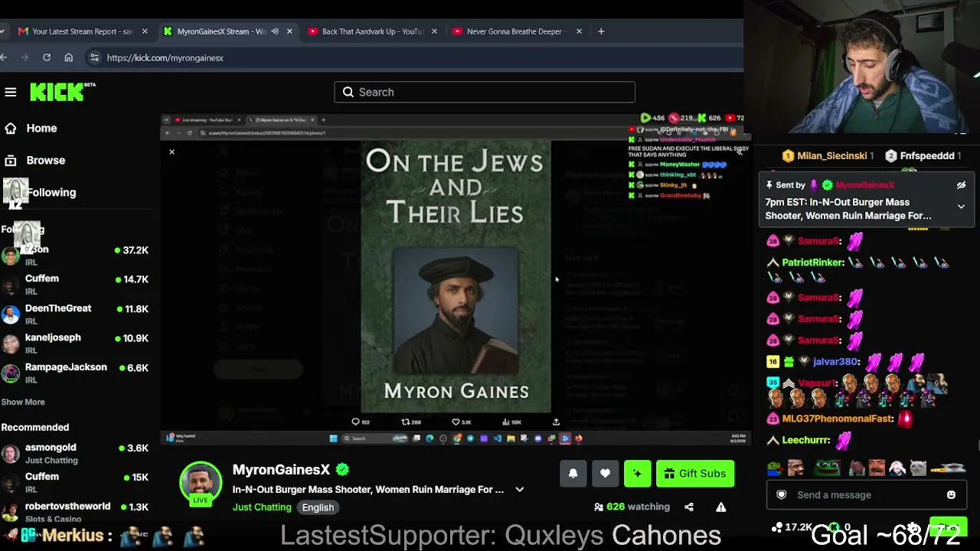The image size is (980, 551).
Task: Click the share icon beside watching count
Action: [689, 507]
